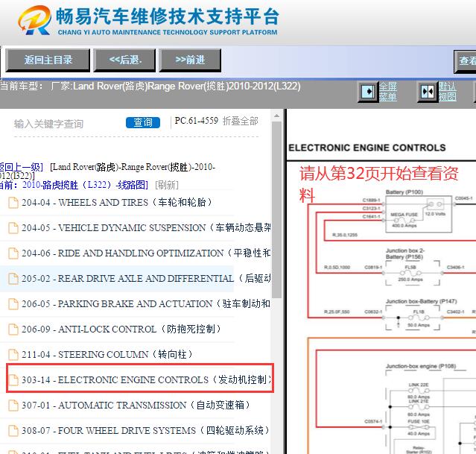
Task: Go back with the <<后退 button
Action: click(x=124, y=60)
